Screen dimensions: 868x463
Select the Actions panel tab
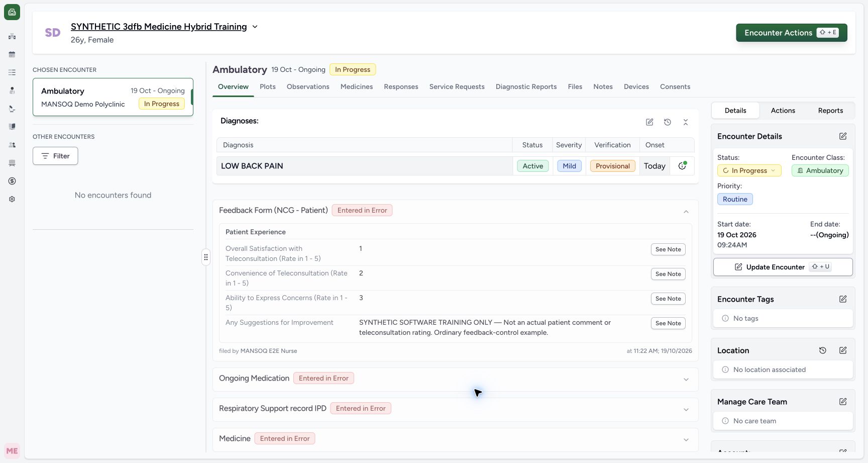point(783,111)
